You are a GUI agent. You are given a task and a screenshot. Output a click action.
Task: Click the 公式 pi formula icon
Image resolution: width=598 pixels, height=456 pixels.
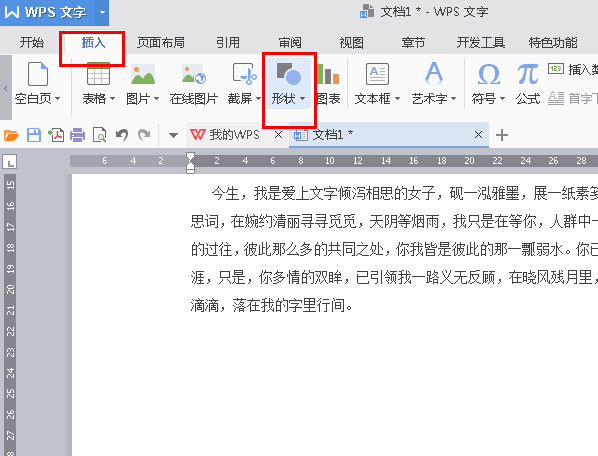coord(528,74)
